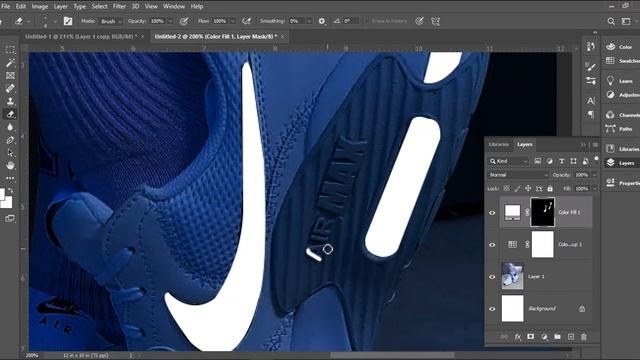Select the Layer 1 thumbnail

click(x=512, y=276)
